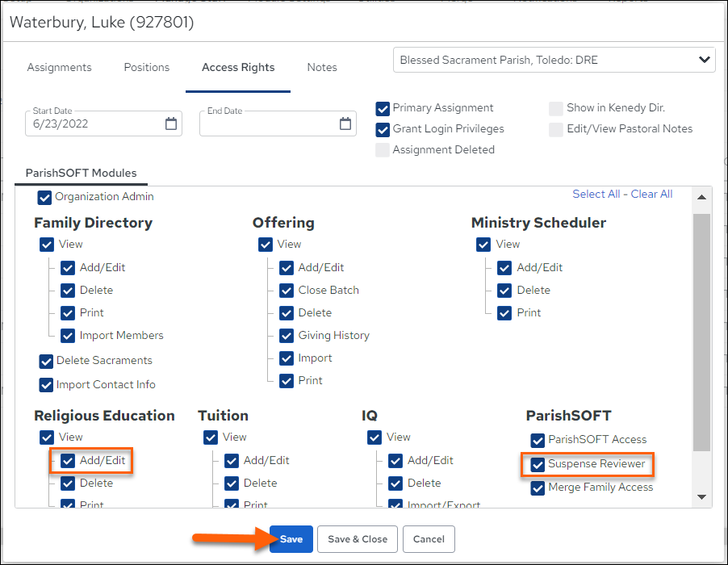Uncheck Offering Print permission
728x565 pixels.
[x=287, y=381]
